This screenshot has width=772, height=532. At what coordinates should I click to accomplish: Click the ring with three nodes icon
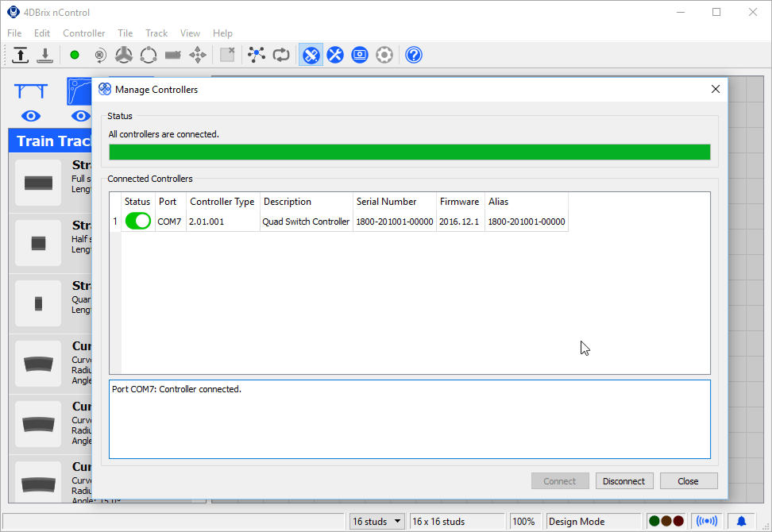149,55
